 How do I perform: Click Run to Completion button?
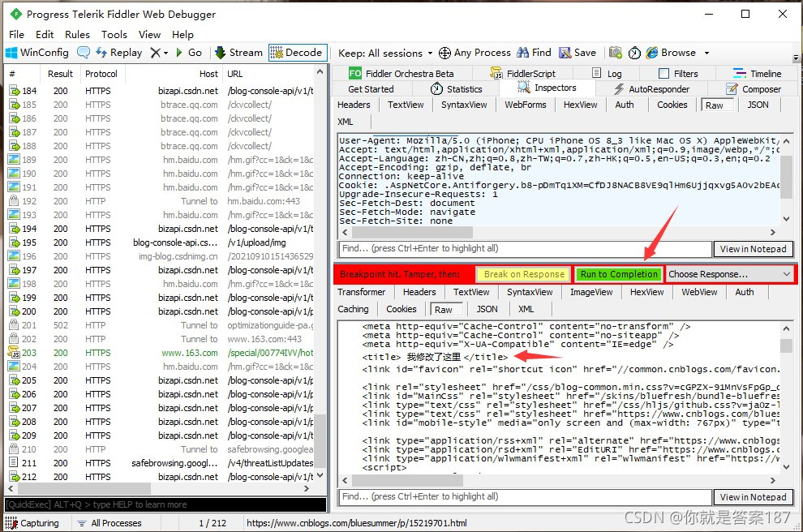[619, 274]
